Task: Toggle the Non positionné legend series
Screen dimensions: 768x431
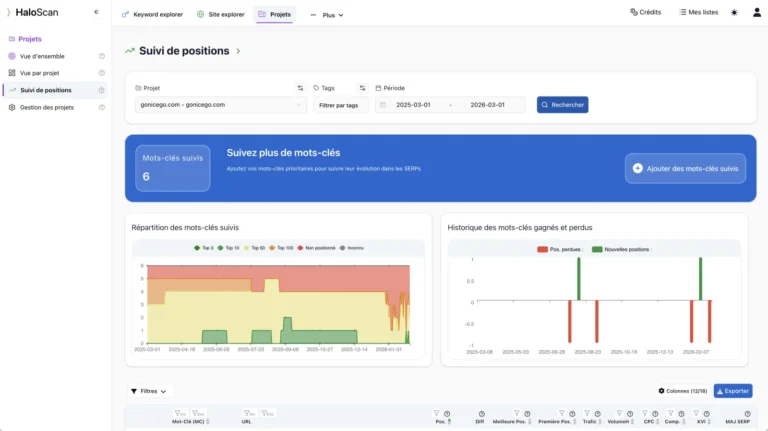Action: click(316, 248)
